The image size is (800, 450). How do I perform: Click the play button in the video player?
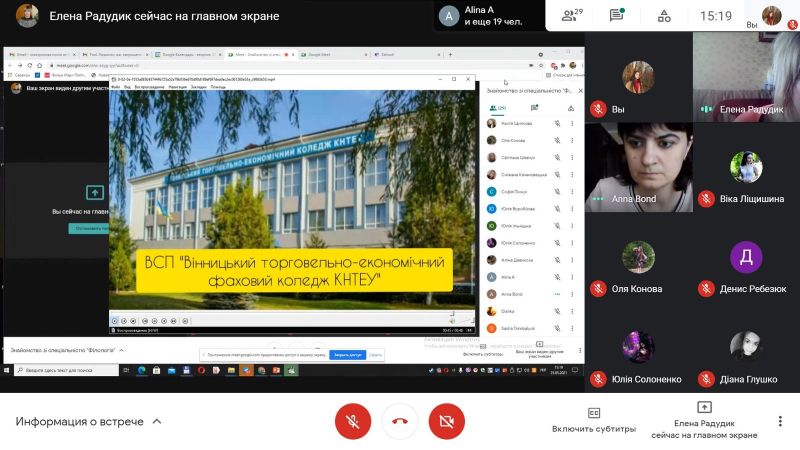click(x=115, y=321)
